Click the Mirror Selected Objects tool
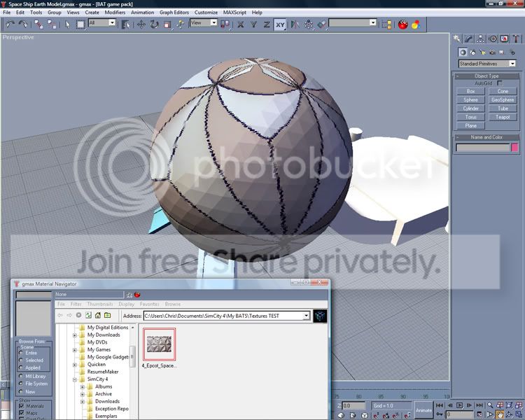This screenshot has height=420, width=525. pos(295,24)
